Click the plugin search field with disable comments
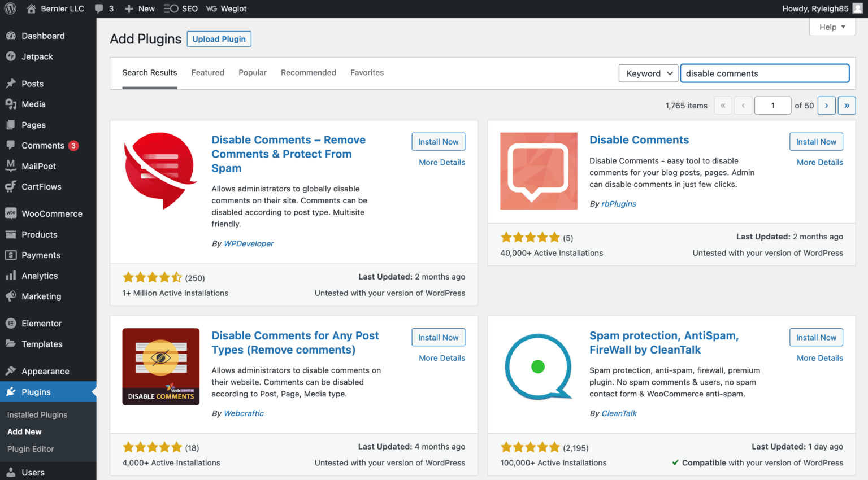Screen dimensions: 868x480 click(x=765, y=73)
